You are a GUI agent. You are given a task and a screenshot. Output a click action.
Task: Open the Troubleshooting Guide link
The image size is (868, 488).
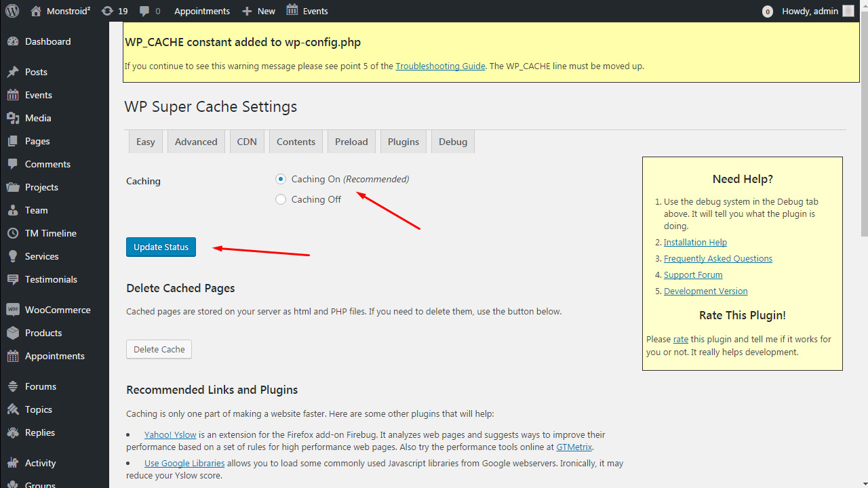pos(440,66)
